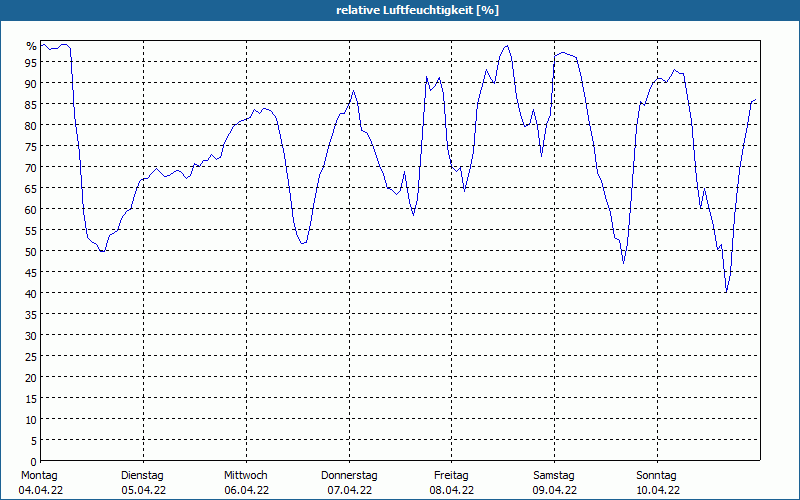The width and height of the screenshot is (800, 500).
Task: Select the y-axis value '20'
Action: point(32,378)
